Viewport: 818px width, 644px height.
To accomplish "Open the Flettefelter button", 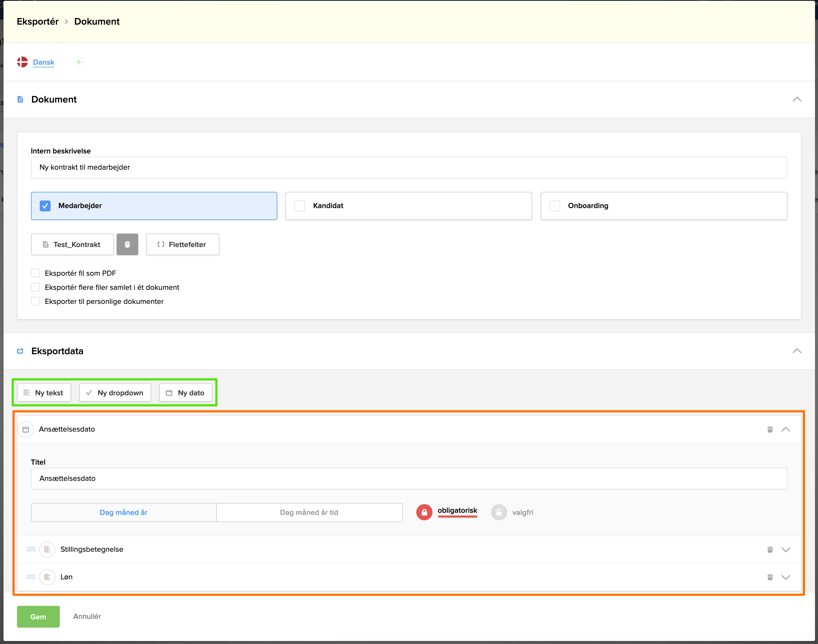I will (x=182, y=244).
